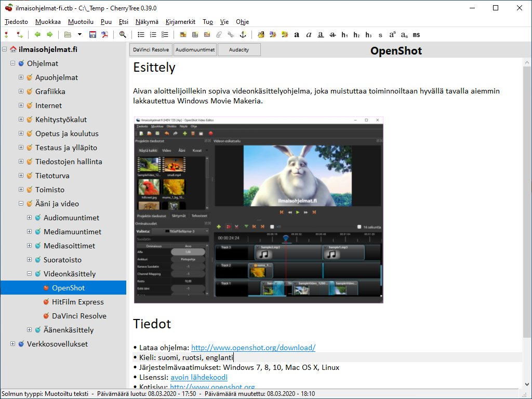The width and height of the screenshot is (532, 399).
Task: Expand the Mediasoittimet tree branch
Action: (29, 246)
